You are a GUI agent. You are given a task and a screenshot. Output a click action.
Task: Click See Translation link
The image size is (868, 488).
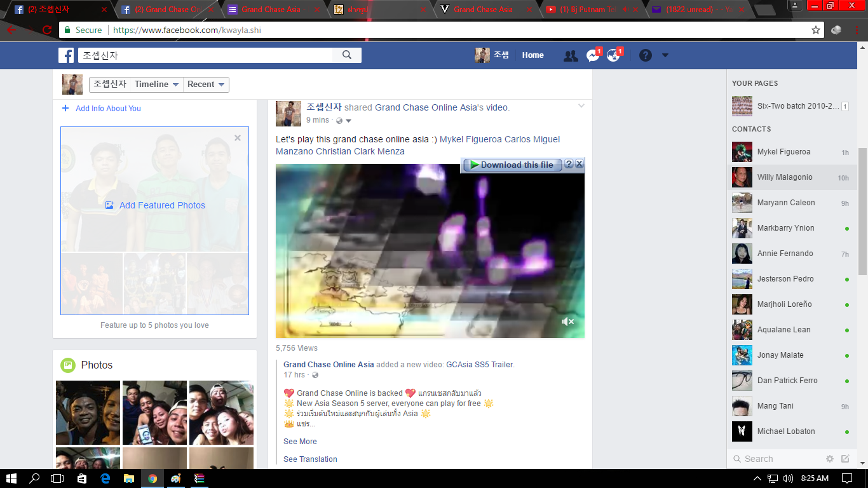(310, 459)
